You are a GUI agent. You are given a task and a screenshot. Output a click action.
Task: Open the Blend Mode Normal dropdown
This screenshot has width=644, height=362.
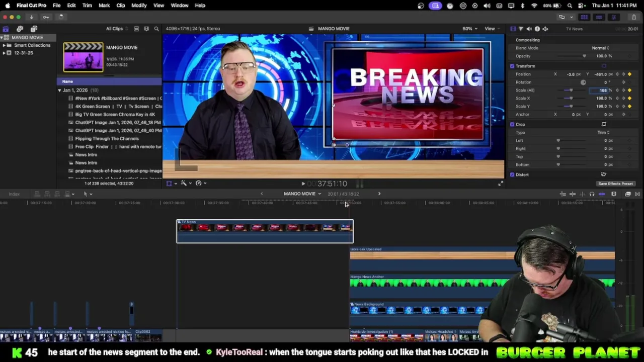[600, 48]
